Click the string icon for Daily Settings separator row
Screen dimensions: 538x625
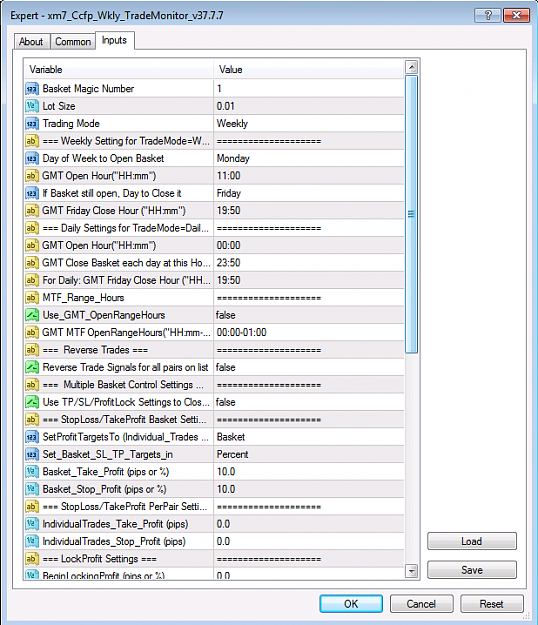32,228
